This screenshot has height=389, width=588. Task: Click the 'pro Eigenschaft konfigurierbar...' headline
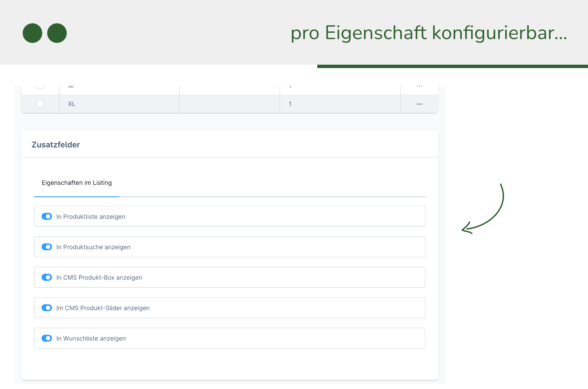point(429,33)
